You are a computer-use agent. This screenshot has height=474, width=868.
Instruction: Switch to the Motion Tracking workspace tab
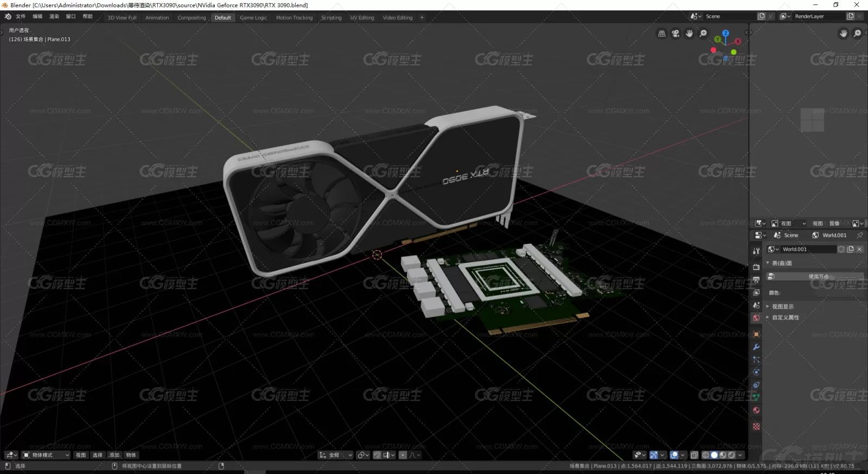point(294,17)
